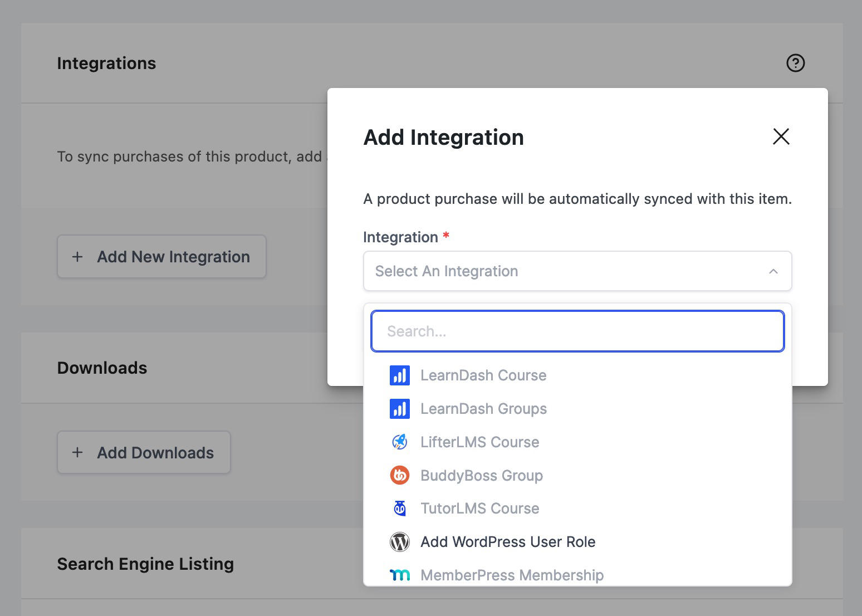
Task: Click the WordPress logo beside Add WordPress User Role
Action: click(x=399, y=541)
